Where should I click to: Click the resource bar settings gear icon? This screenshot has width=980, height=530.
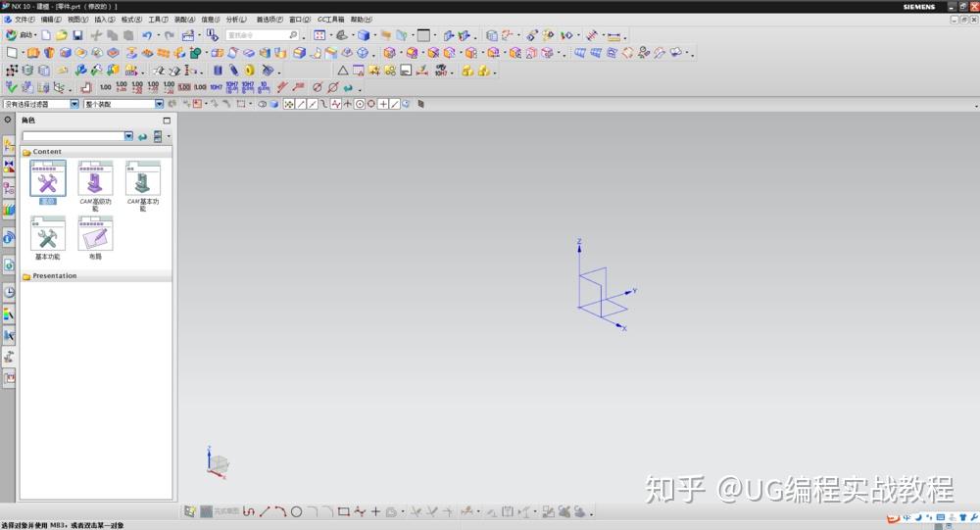click(8, 120)
